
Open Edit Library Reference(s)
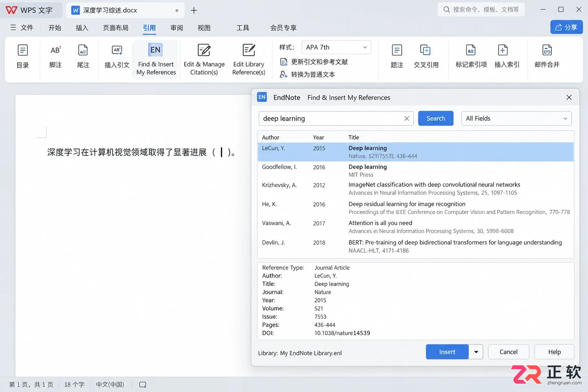[x=249, y=60]
